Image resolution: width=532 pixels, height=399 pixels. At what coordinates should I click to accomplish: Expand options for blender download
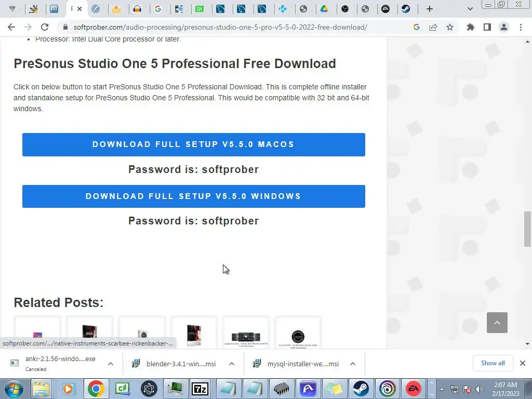point(232,364)
